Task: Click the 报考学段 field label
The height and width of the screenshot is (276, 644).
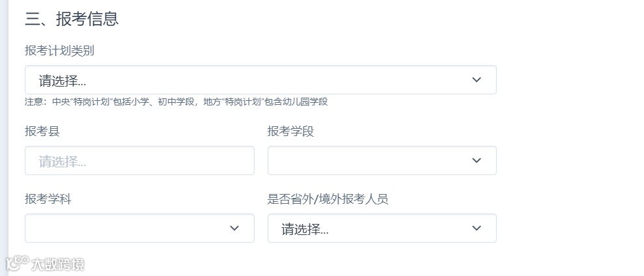Action: [x=290, y=131]
